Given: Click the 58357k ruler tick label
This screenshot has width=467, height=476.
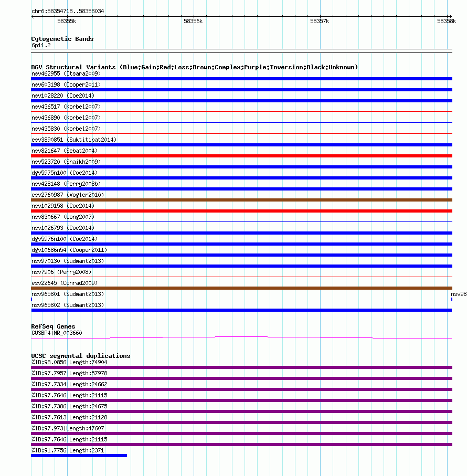Looking at the screenshot, I should [x=320, y=21].
